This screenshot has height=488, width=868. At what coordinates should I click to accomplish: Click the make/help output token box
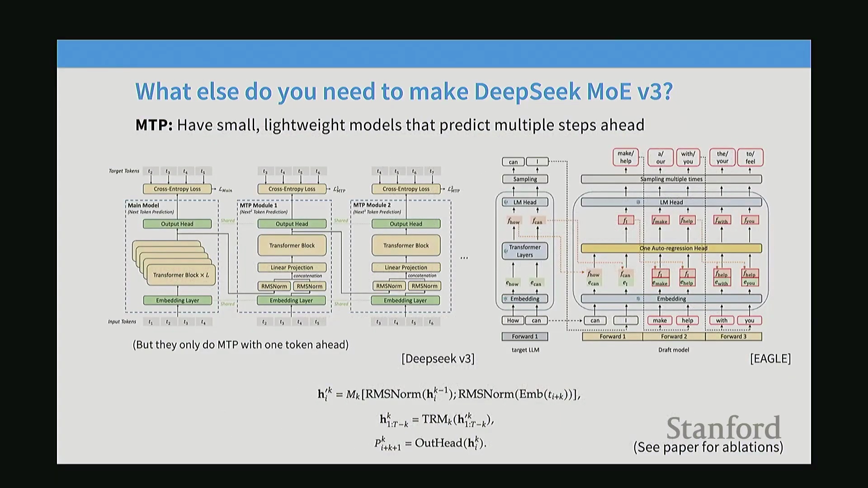626,157
